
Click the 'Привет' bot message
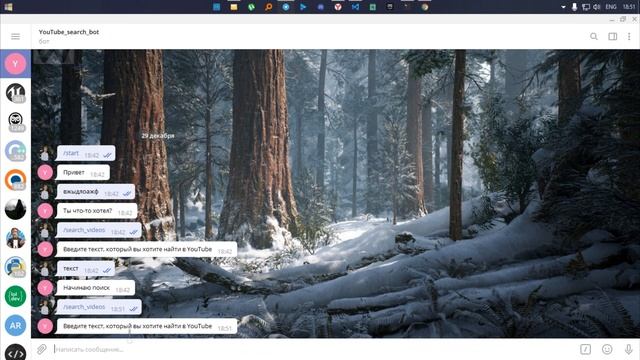coord(83,173)
